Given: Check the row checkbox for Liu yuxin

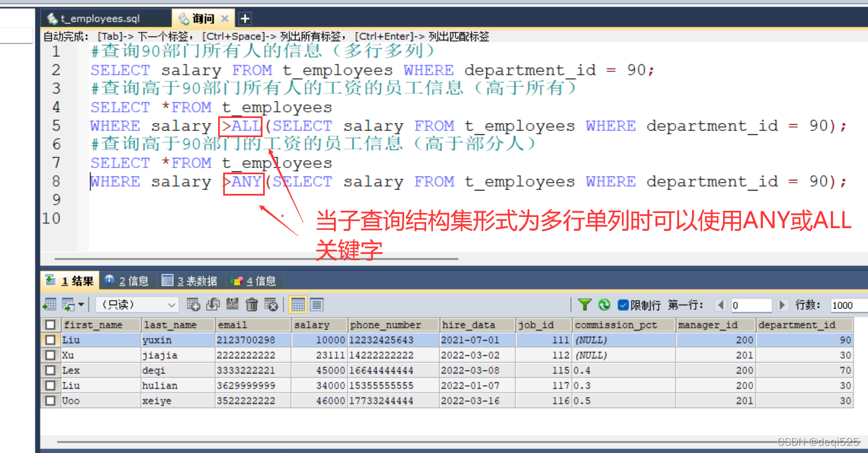Looking at the screenshot, I should pyautogui.click(x=51, y=340).
